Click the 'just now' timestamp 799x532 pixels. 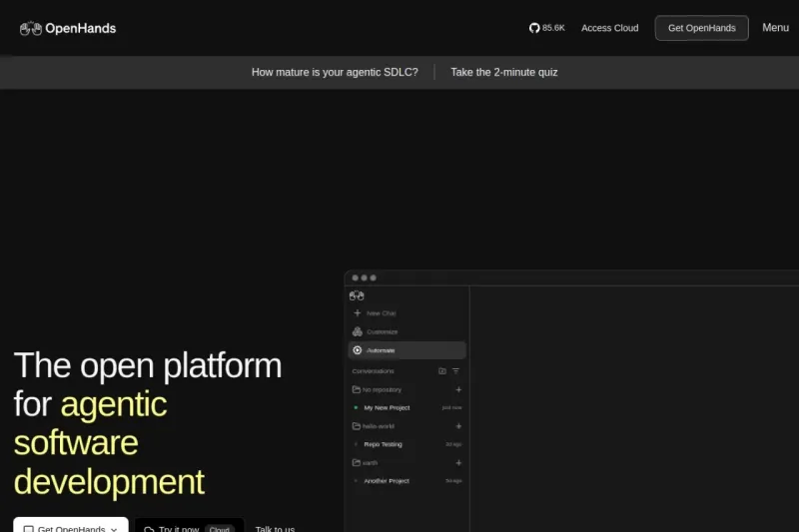[452, 408]
